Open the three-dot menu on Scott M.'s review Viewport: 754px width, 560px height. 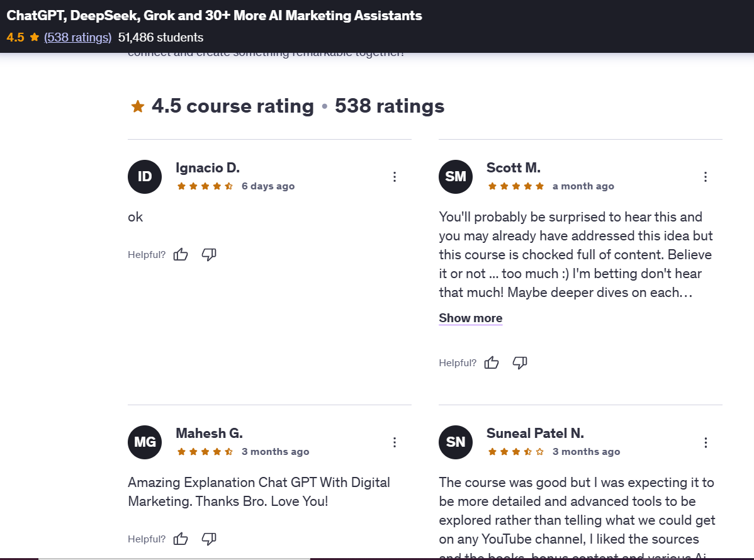706,177
